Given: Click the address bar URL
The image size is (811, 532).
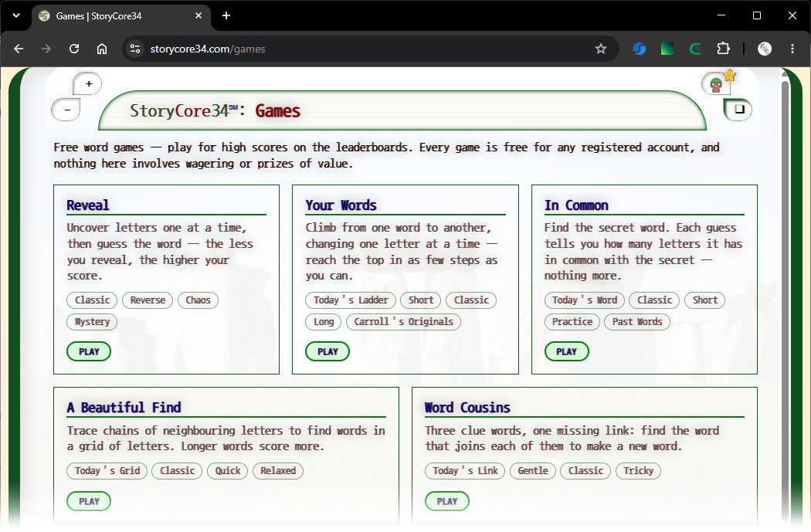Looking at the screenshot, I should (x=208, y=49).
